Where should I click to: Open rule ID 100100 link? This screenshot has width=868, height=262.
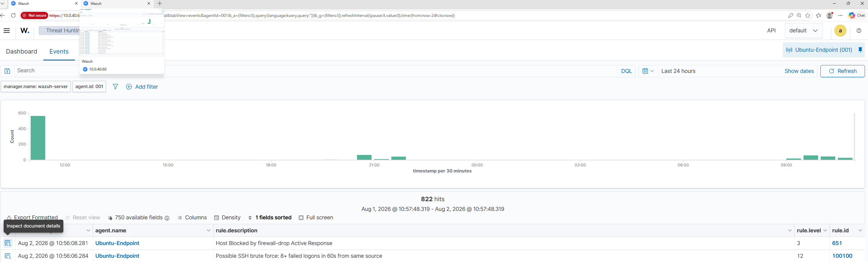[x=843, y=256]
